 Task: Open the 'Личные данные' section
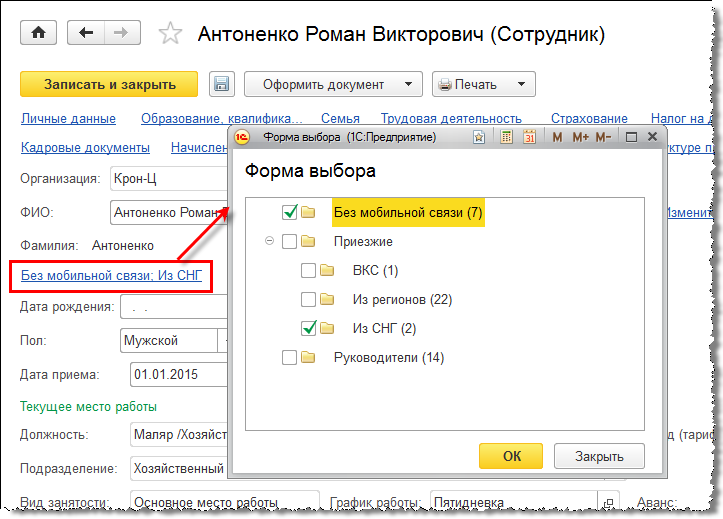(68, 119)
